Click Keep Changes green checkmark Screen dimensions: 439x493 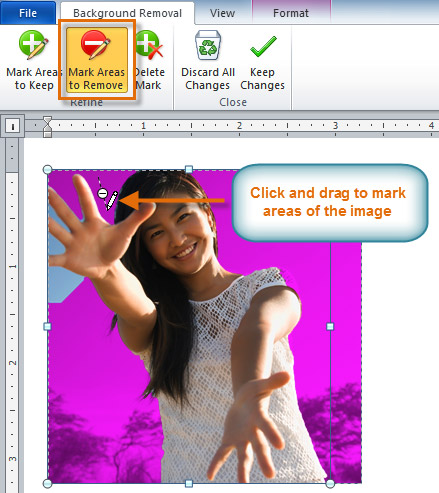pos(263,46)
